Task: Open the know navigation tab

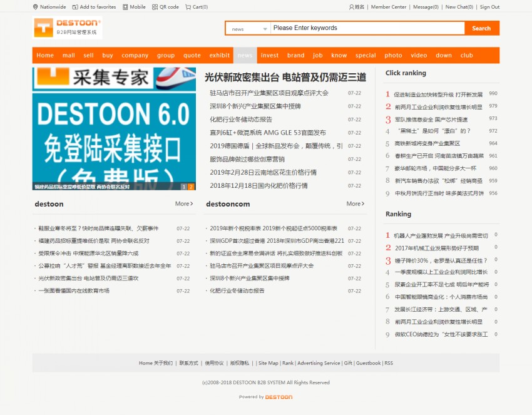Action: pos(339,55)
